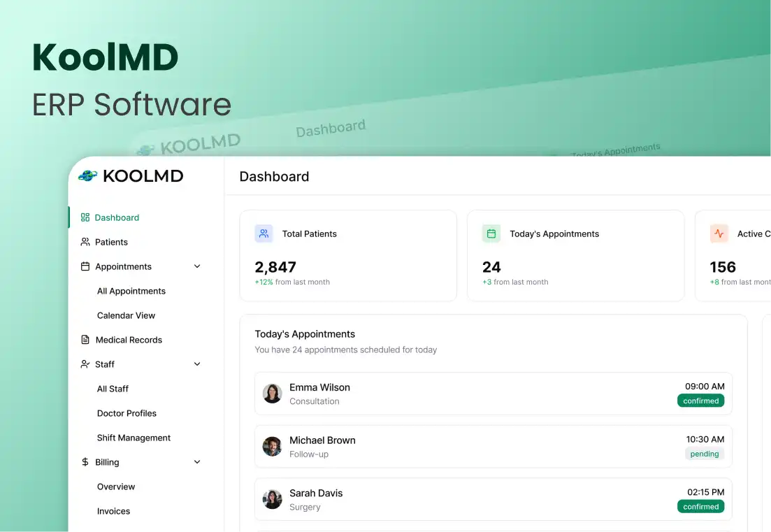Screen dimensions: 771x532
Task: Click the '+12% from last month' text
Action: click(292, 282)
